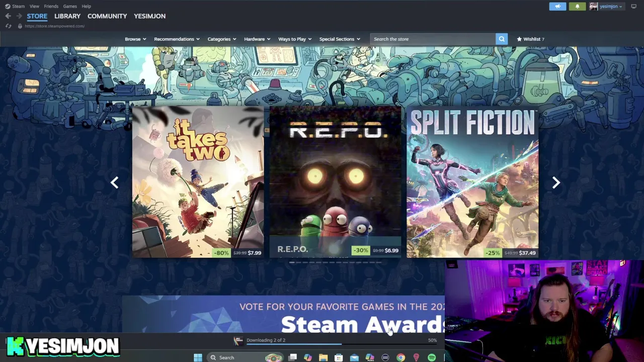This screenshot has width=644, height=362.
Task: Open Task View in the taskbar
Action: 292,357
